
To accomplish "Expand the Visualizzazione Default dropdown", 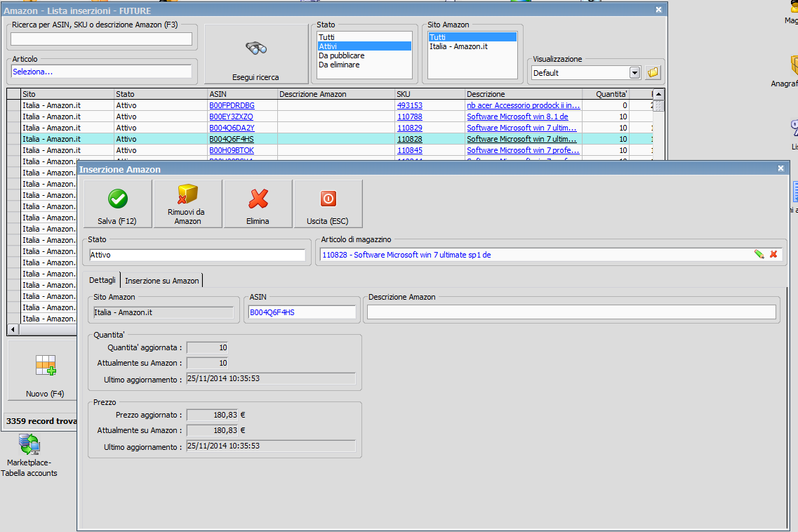I will [634, 72].
